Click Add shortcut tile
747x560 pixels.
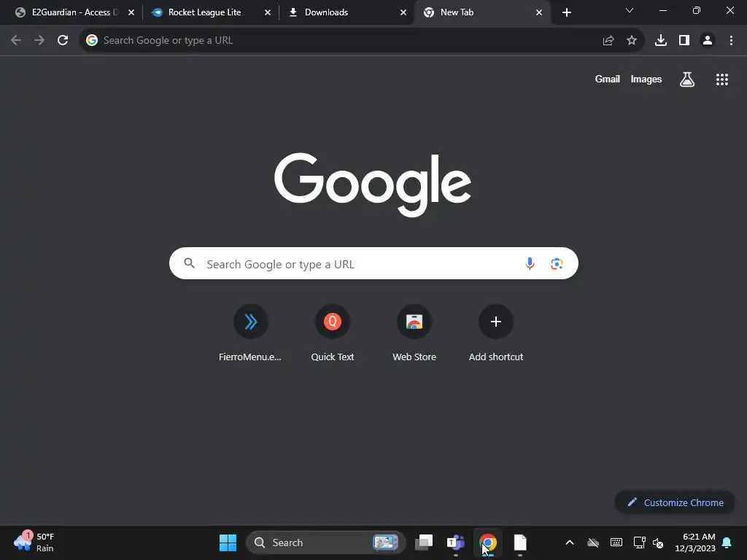496,332
